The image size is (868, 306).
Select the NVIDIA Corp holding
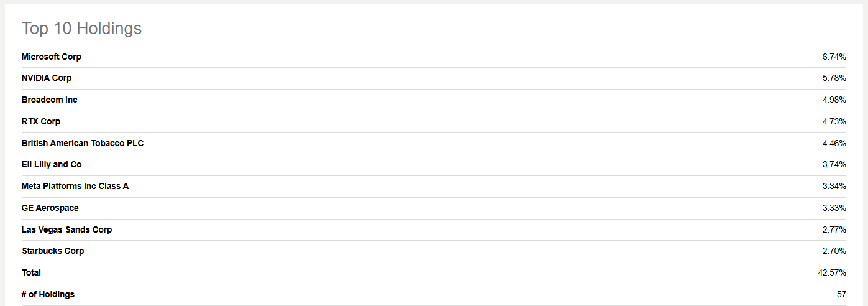coord(47,78)
